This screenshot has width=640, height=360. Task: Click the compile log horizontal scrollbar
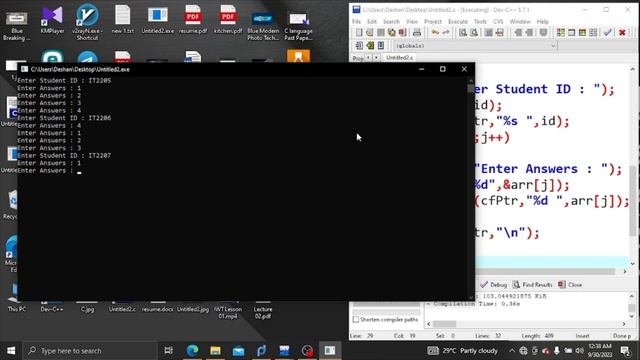526,324
